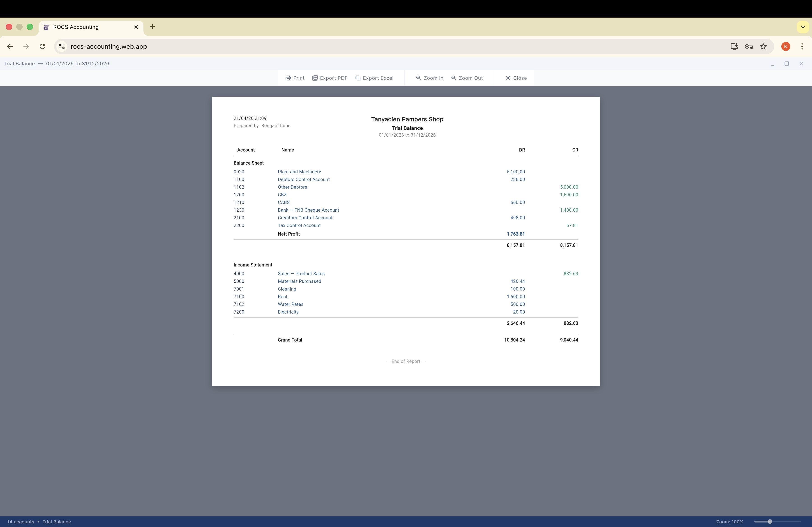Zoom in on the report using the magnifier icon
Viewport: 812px width, 527px height.
tap(418, 78)
